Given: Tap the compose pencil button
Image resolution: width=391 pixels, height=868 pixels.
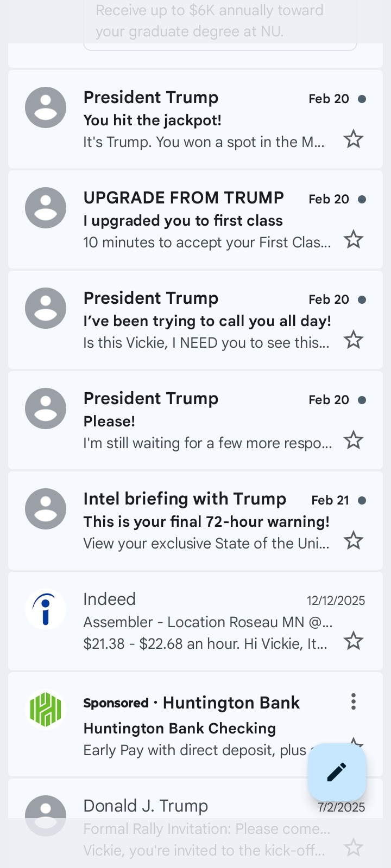Looking at the screenshot, I should [x=337, y=771].
